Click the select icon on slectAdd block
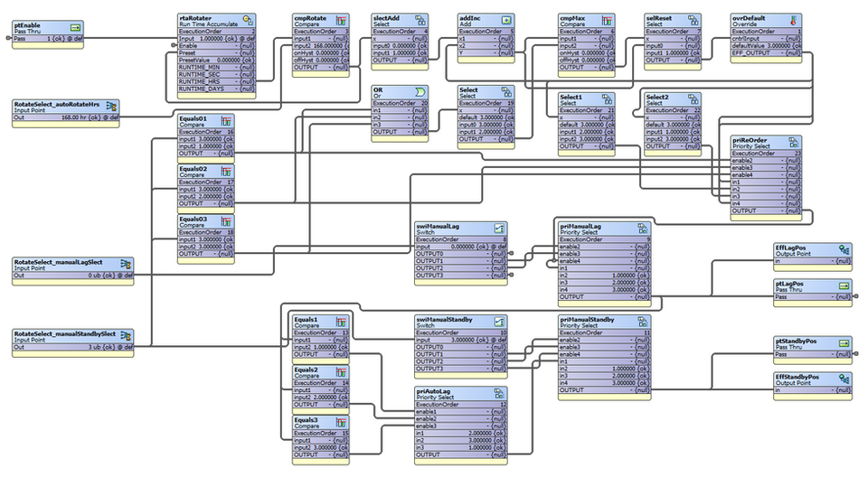868x477 pixels. [x=420, y=21]
